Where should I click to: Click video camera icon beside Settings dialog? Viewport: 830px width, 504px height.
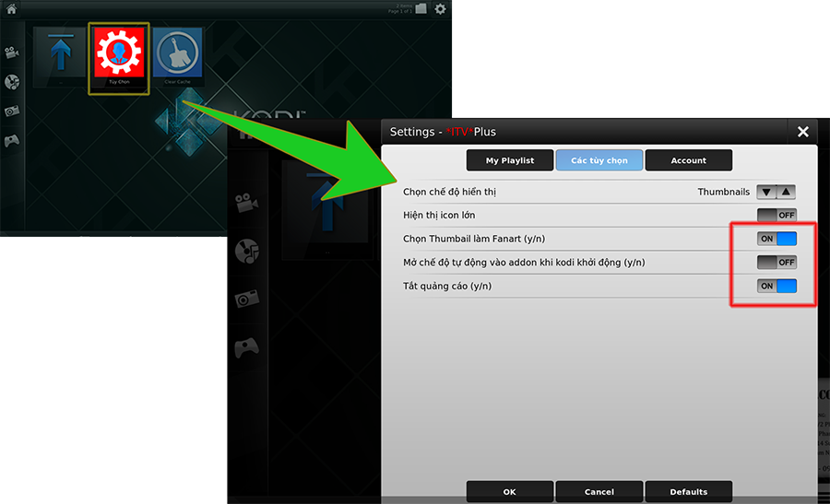click(x=246, y=203)
